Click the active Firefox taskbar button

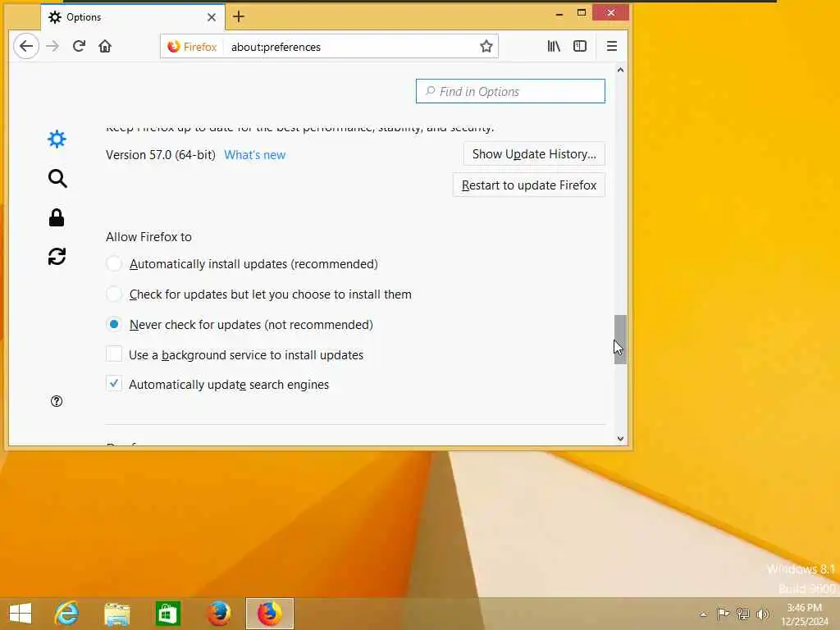[x=269, y=614]
